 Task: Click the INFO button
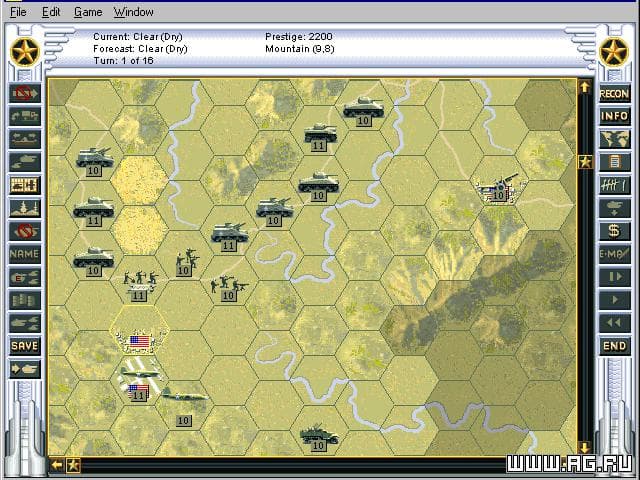(614, 116)
